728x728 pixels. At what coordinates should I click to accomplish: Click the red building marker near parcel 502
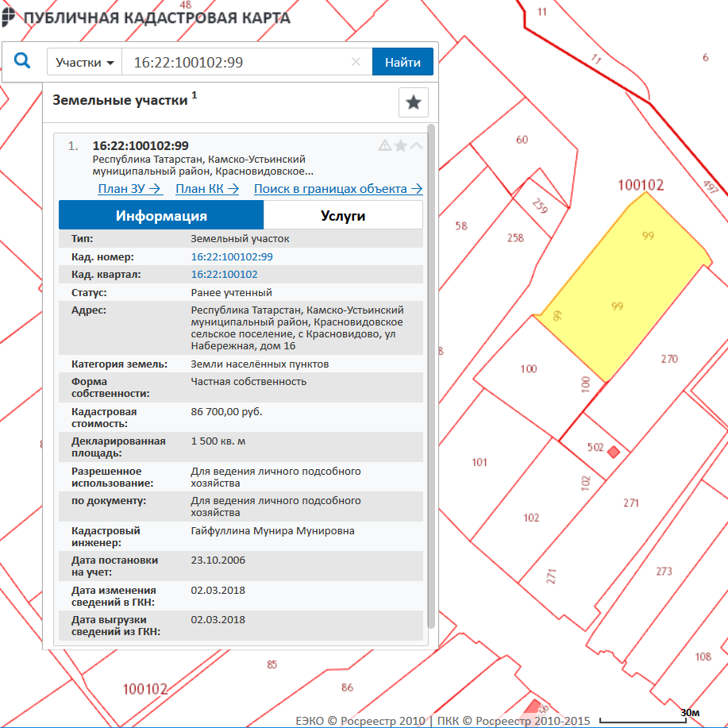click(613, 453)
